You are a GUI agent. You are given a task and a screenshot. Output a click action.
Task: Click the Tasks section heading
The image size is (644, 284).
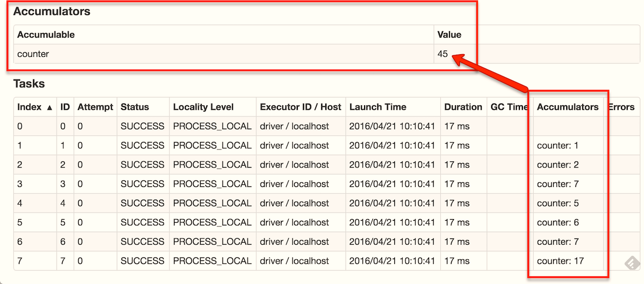click(x=29, y=84)
